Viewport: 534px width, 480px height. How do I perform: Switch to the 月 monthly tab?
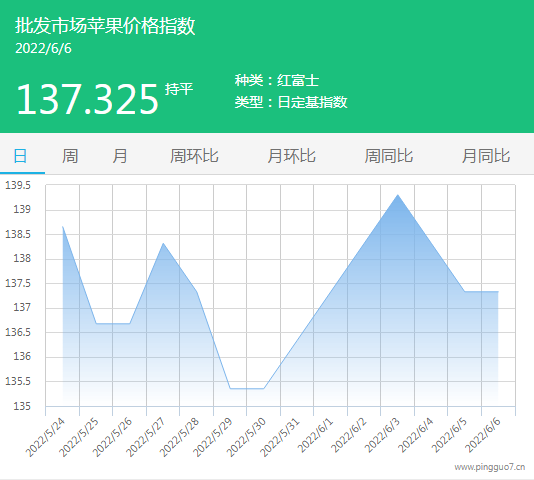tap(120, 156)
